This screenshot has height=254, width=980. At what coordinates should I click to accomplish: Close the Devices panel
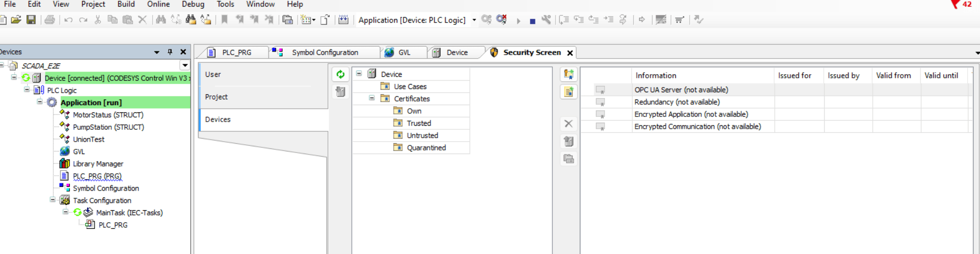pyautogui.click(x=183, y=52)
